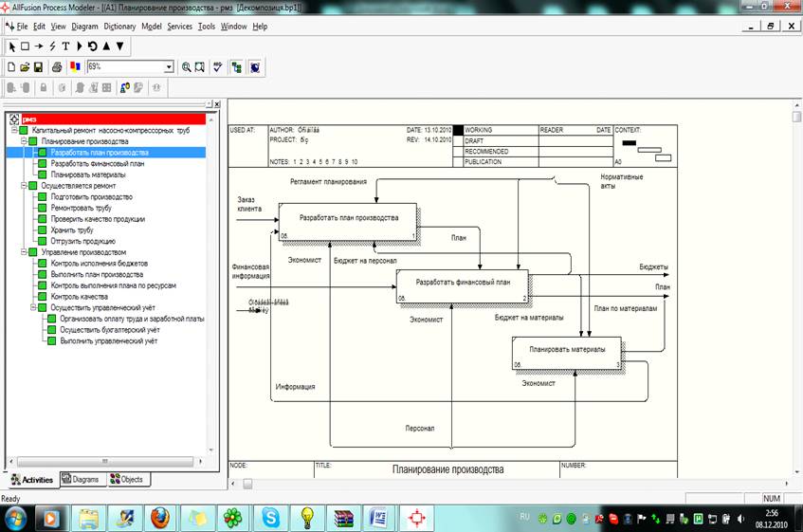Click the Save model icon

click(38, 67)
